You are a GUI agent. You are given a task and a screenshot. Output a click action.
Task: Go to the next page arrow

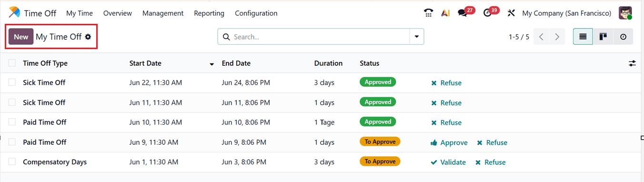click(557, 37)
